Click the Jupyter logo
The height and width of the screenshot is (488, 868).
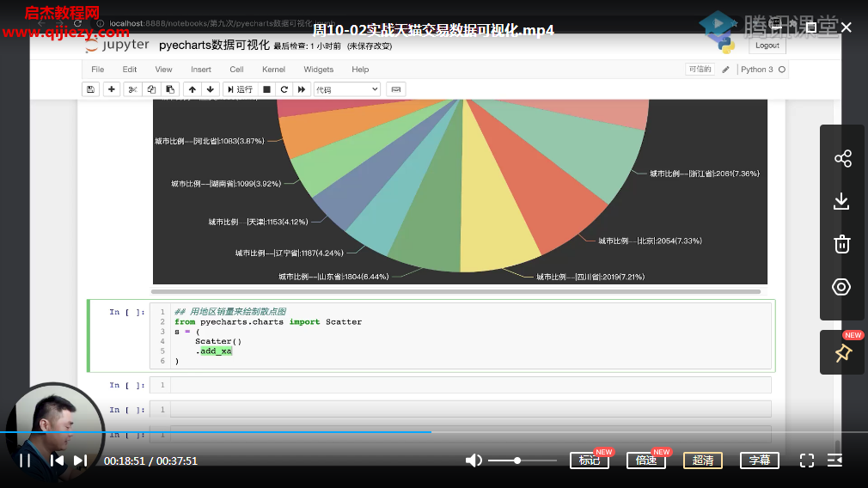pos(118,45)
